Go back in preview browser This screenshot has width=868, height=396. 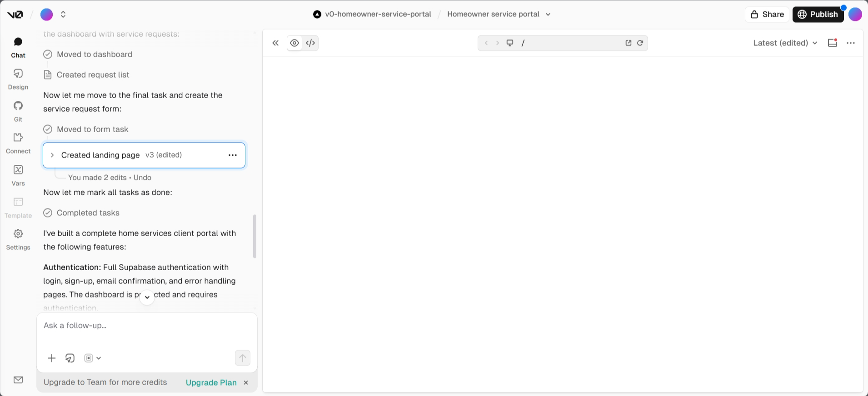click(x=486, y=43)
